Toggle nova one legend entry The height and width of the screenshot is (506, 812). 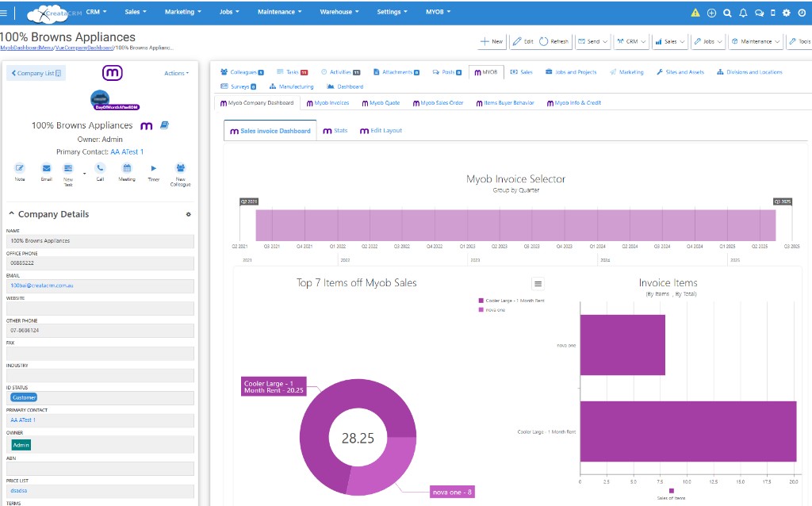(x=492, y=310)
